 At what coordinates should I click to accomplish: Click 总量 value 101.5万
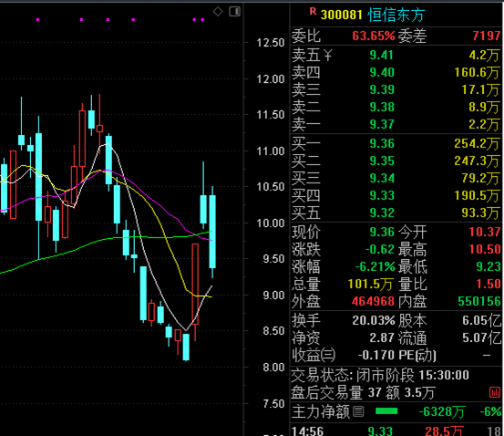point(370,284)
